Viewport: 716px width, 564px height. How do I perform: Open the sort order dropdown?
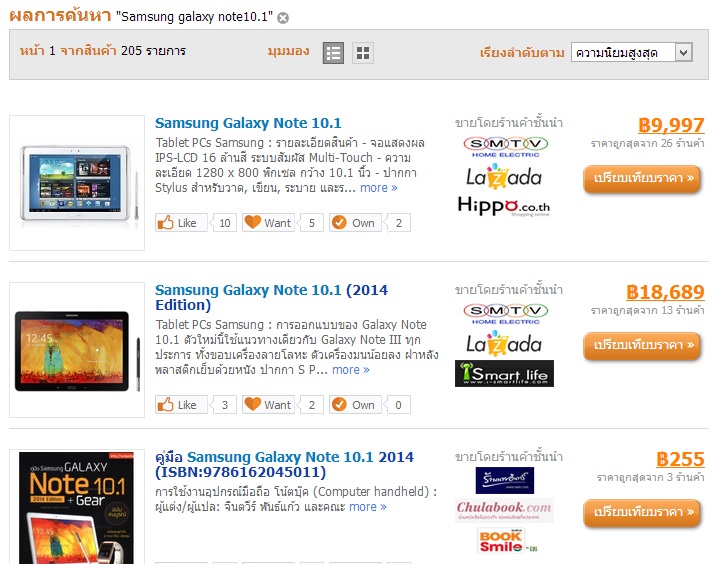(632, 53)
